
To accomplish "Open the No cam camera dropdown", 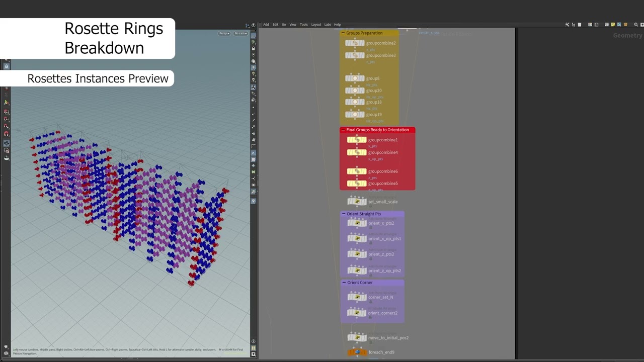I will coord(240,33).
